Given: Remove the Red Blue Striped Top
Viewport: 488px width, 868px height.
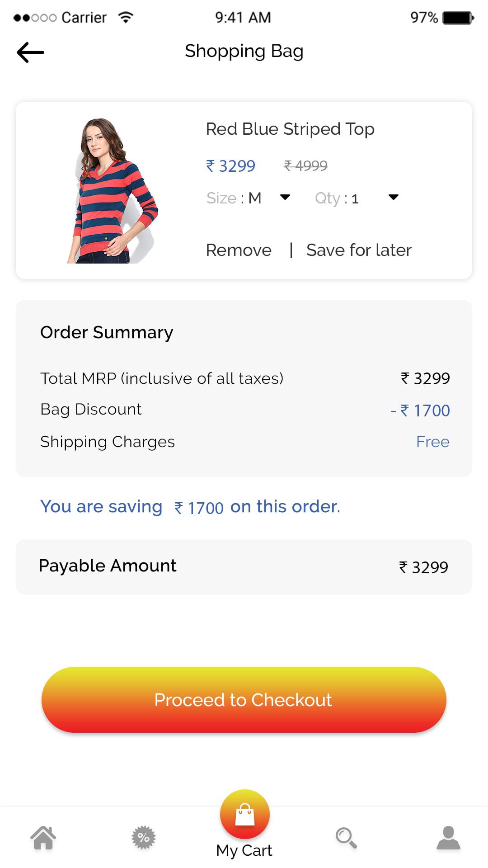Looking at the screenshot, I should pos(239,250).
